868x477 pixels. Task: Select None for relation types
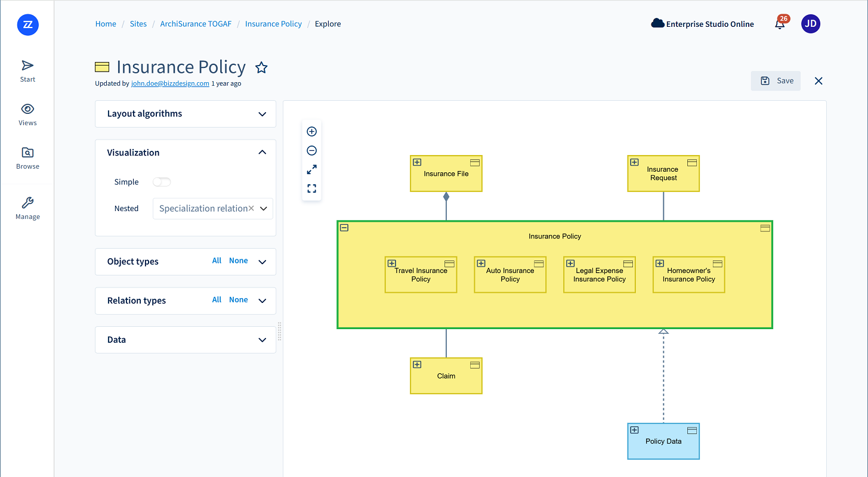coord(239,300)
